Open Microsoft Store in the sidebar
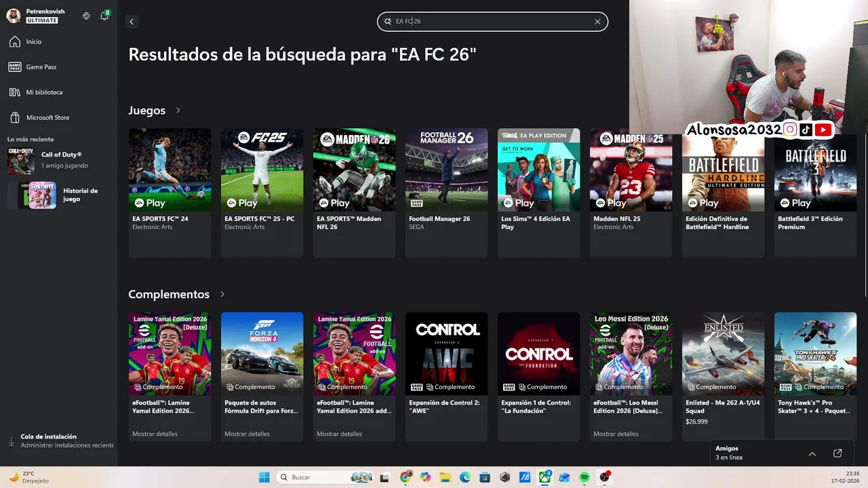Screen dimensions: 868x488 pyautogui.click(x=58, y=117)
